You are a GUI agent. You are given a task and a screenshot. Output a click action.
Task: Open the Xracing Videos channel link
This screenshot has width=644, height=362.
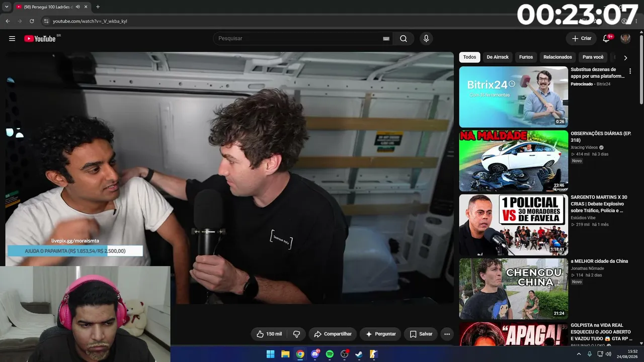click(584, 147)
